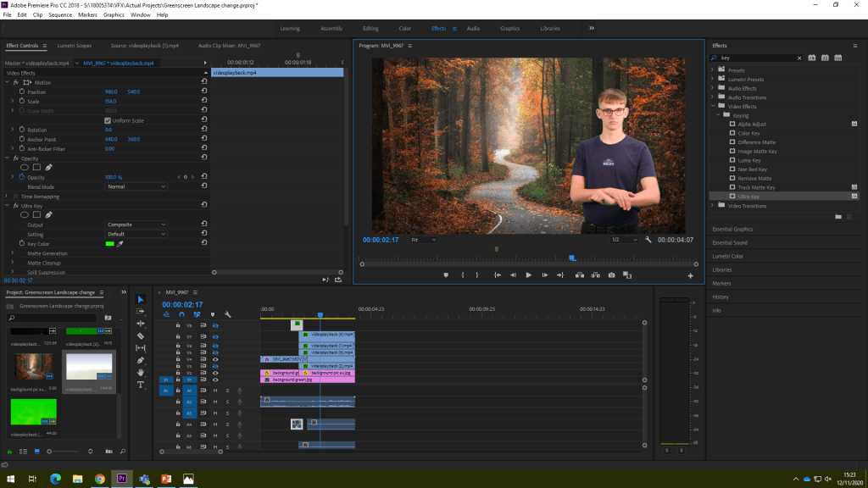The image size is (868, 488).
Task: Open Ultra Key Output dropdown
Action: click(136, 225)
